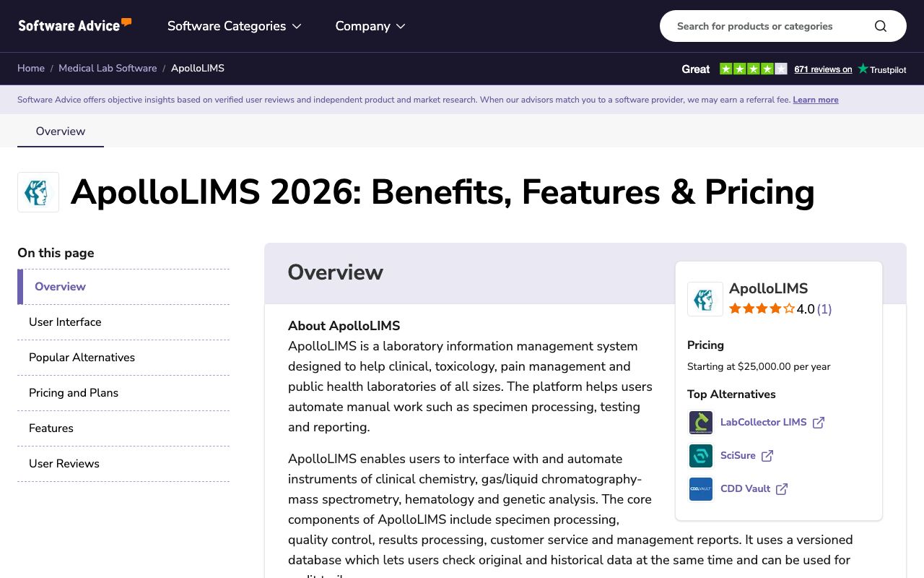This screenshot has width=924, height=578.
Task: Click the Trustpilot star logo
Action: click(x=863, y=69)
